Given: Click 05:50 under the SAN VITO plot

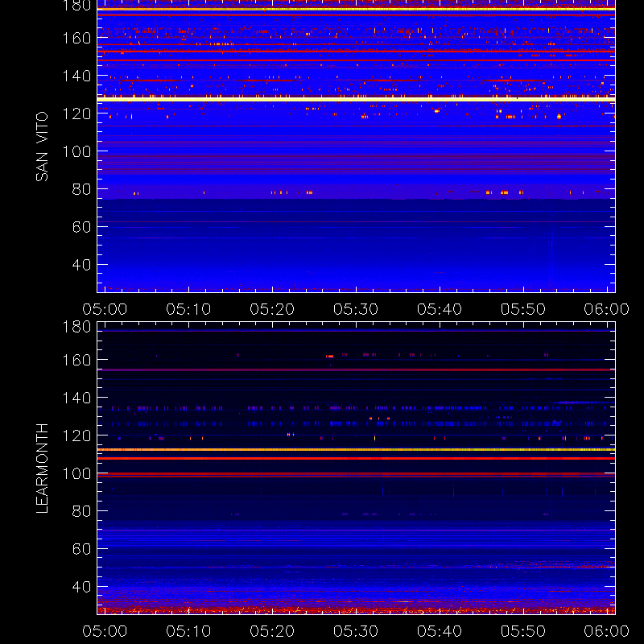Looking at the screenshot, I should pos(522,309).
